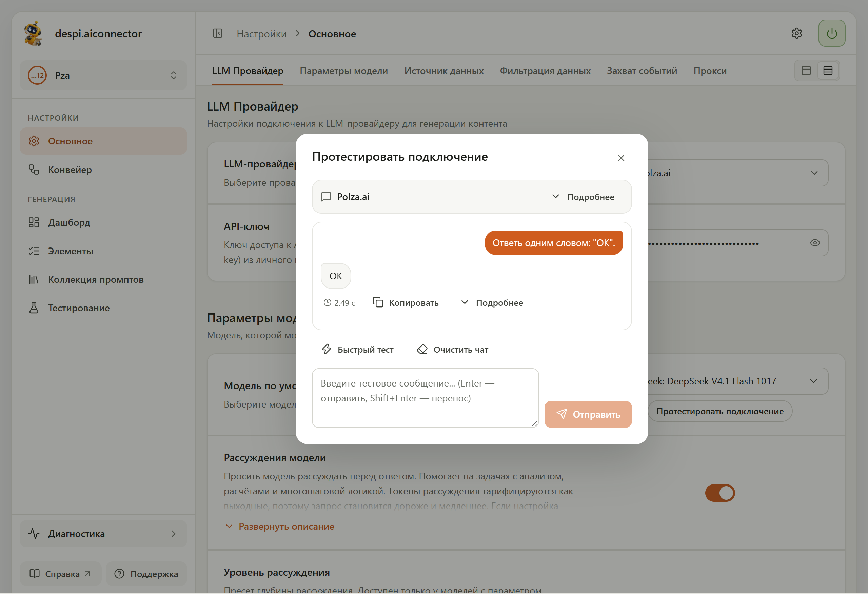
Task: Click the sent message bubble "Ответь одним словом"
Action: pos(553,243)
